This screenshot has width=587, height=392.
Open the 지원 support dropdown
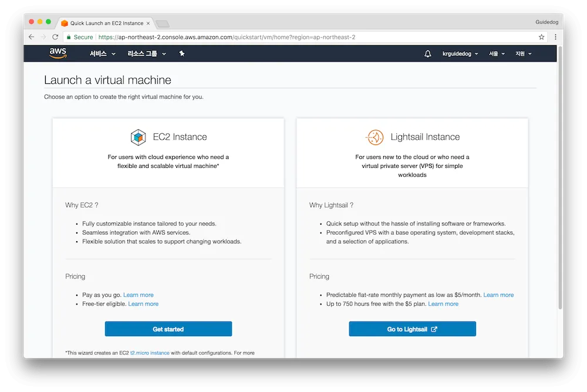coord(524,53)
